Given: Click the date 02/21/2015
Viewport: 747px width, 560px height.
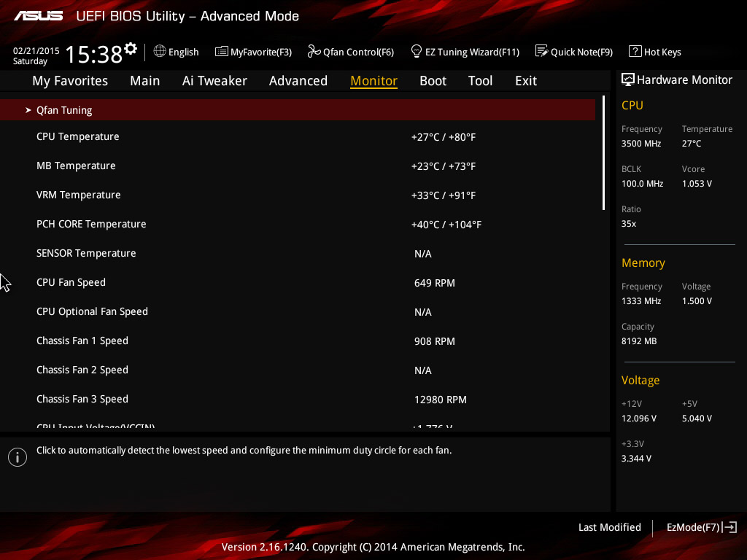Looking at the screenshot, I should (x=36, y=50).
